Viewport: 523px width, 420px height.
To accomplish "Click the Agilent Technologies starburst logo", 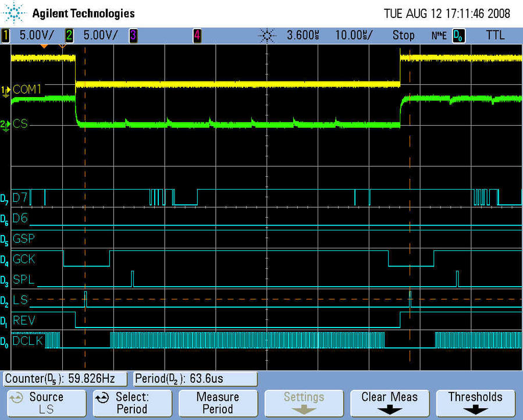I will (15, 13).
